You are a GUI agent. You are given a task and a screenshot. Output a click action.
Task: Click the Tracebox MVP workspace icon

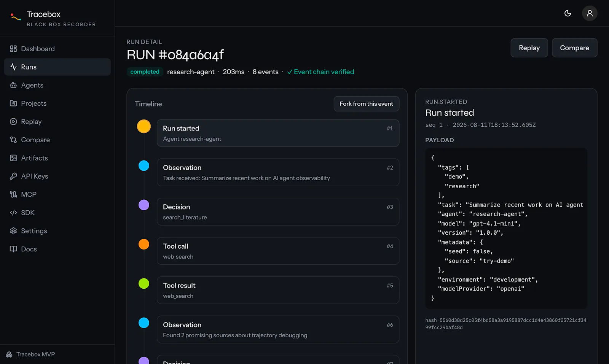[9, 354]
